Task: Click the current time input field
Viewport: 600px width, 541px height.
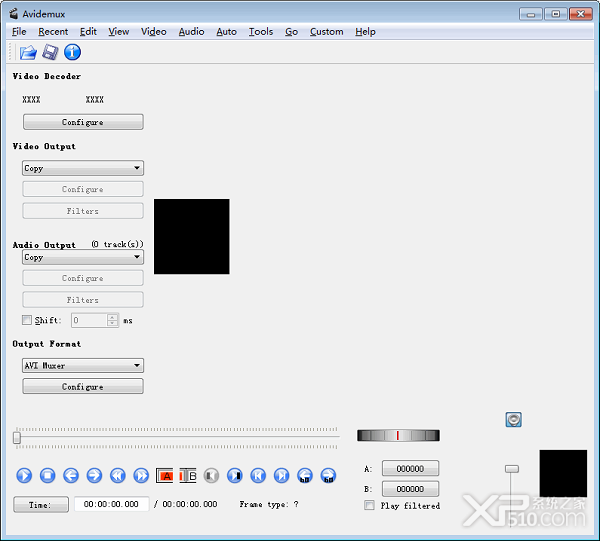Action: 111,504
